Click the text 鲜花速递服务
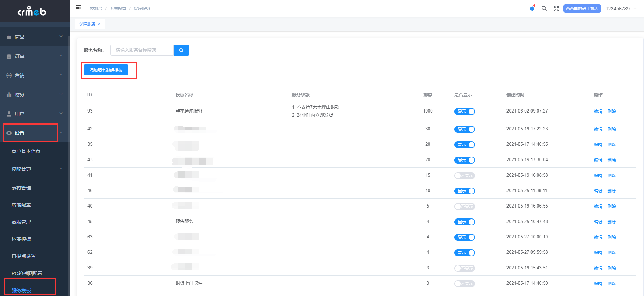The image size is (644, 296). (189, 111)
